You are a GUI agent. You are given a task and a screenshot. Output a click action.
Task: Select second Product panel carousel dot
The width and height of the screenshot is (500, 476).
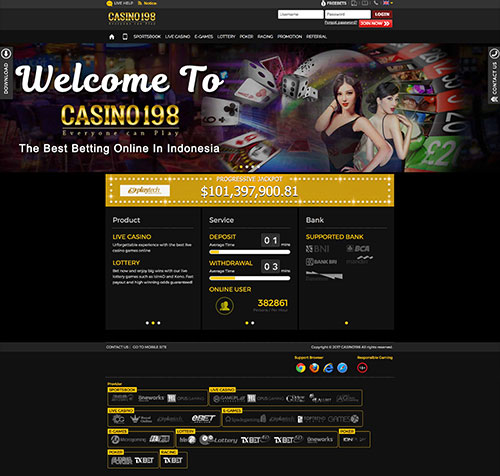click(153, 323)
